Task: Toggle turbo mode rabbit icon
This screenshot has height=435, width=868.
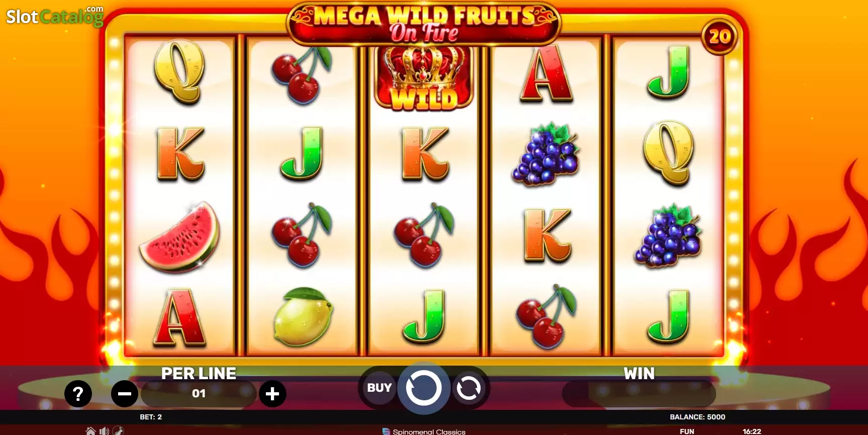Action: click(118, 431)
